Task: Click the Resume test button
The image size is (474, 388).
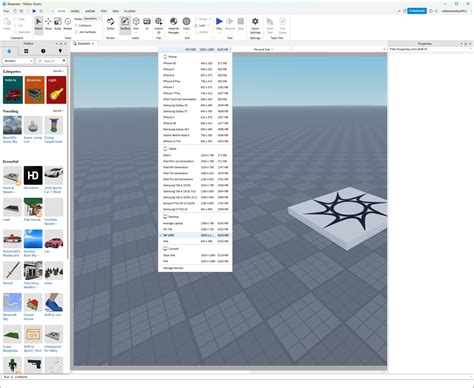Action: [x=230, y=23]
